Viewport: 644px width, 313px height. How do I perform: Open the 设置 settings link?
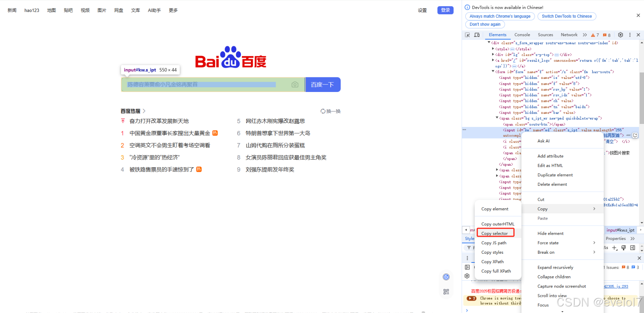422,11
